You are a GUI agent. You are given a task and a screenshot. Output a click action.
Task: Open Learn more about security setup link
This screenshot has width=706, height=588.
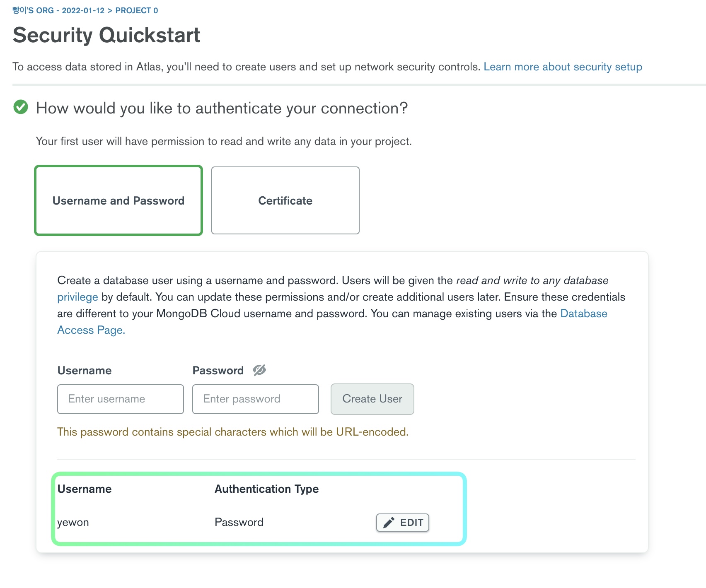(x=563, y=67)
